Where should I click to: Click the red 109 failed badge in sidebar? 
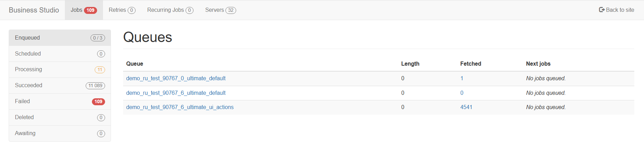coord(98,102)
